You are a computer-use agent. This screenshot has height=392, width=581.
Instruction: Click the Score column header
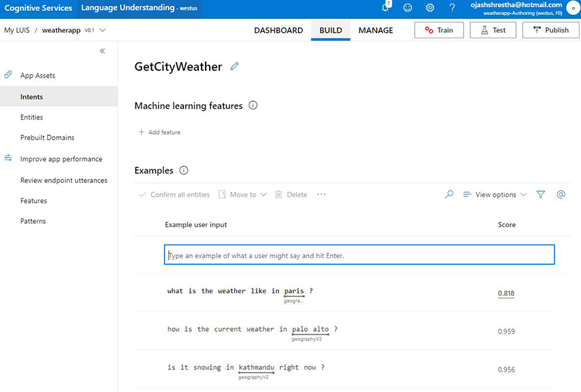pyautogui.click(x=506, y=225)
